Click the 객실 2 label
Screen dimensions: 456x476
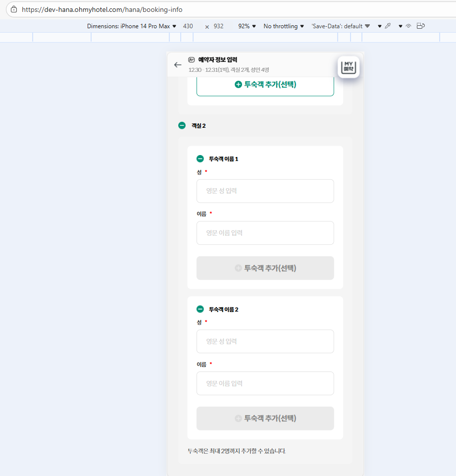tap(199, 126)
